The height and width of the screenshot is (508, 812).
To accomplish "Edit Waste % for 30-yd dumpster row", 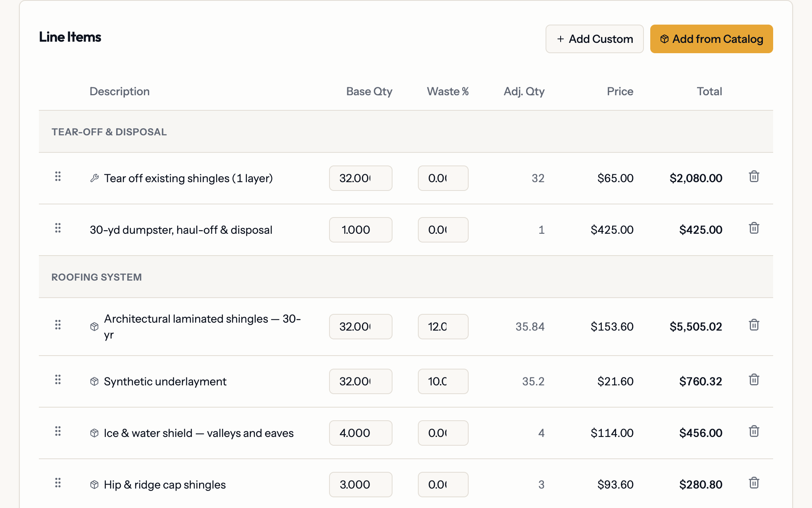I will point(443,230).
